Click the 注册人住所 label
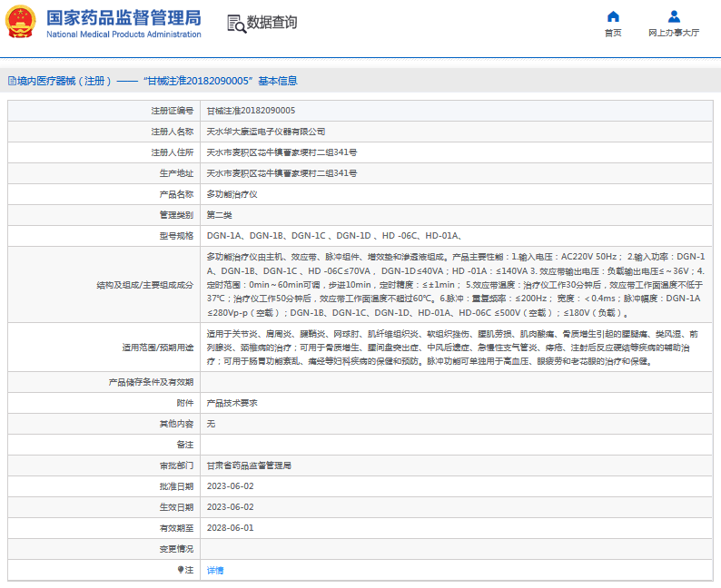This screenshot has height=588, width=721. point(173,152)
